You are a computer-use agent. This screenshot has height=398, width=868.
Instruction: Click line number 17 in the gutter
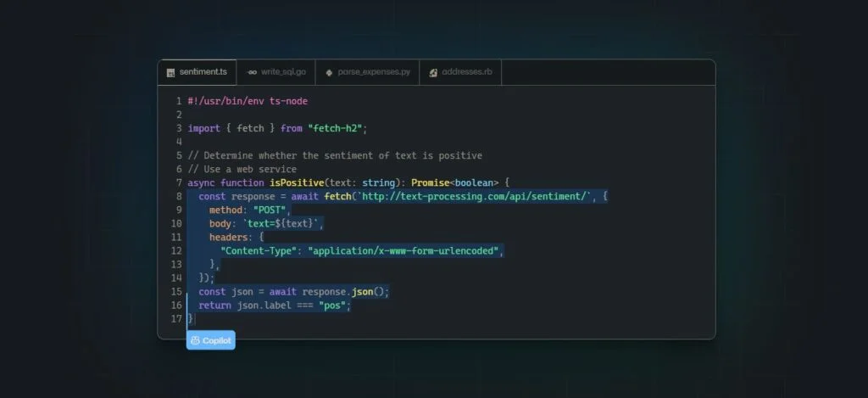click(x=176, y=318)
